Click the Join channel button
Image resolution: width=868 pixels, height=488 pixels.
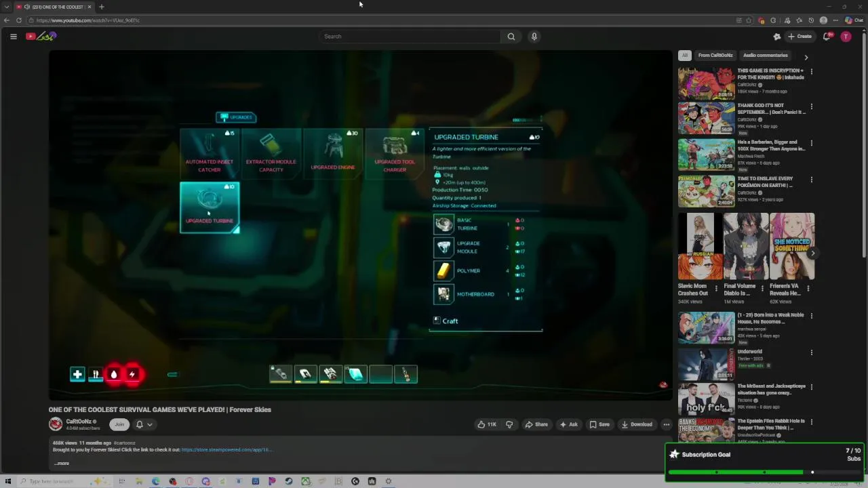(x=119, y=424)
